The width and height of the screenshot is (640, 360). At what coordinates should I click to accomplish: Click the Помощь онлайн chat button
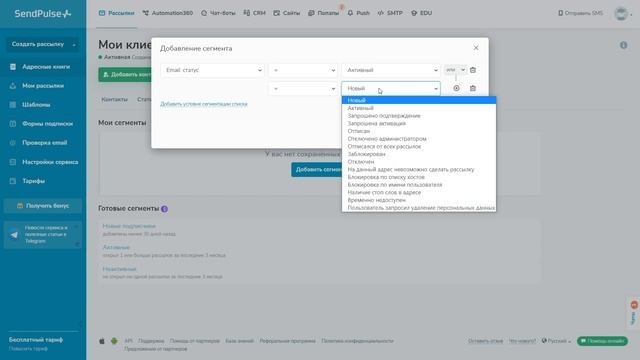click(x=602, y=341)
